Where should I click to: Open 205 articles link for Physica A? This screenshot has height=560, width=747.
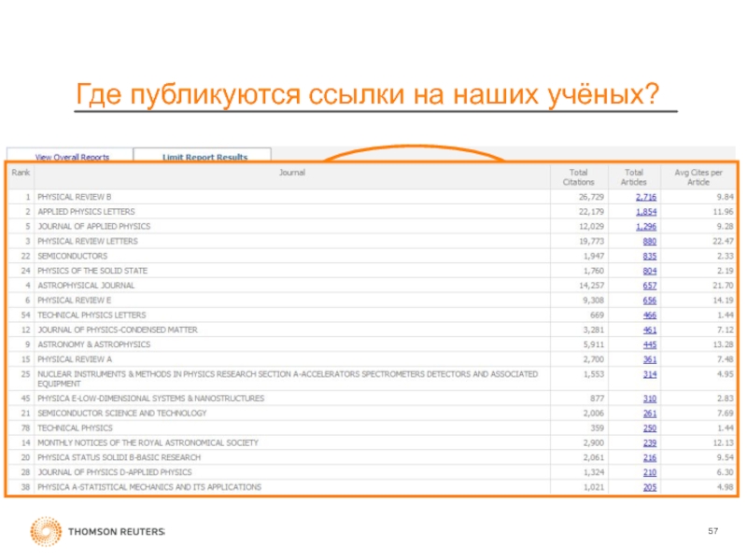(649, 487)
